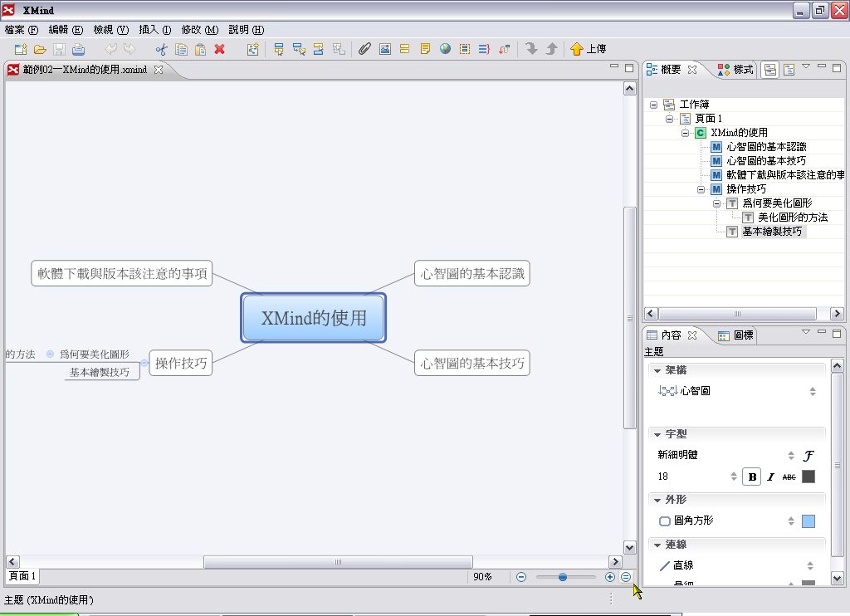The image size is (850, 616).
Task: Switch to the 樣式 tab
Action: click(x=735, y=70)
